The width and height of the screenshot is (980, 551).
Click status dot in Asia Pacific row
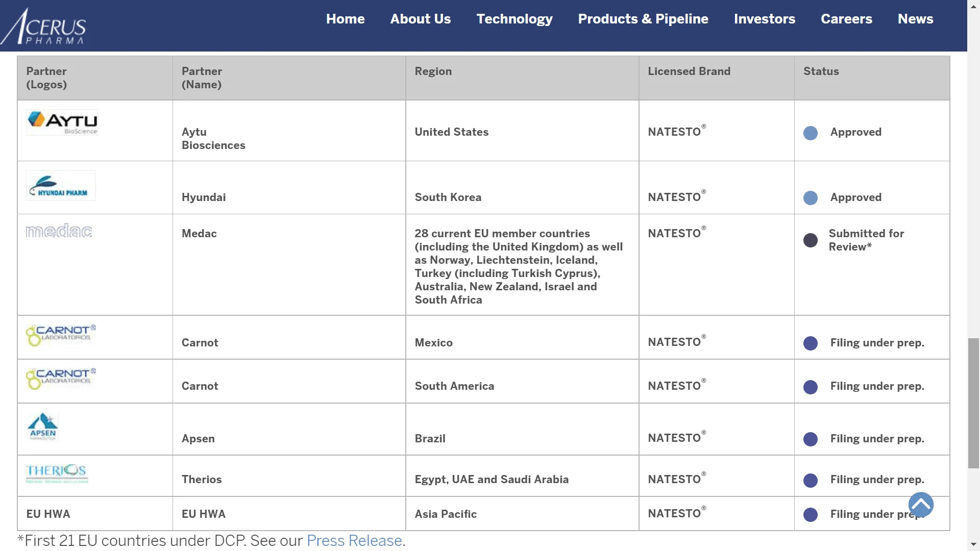coord(811,515)
